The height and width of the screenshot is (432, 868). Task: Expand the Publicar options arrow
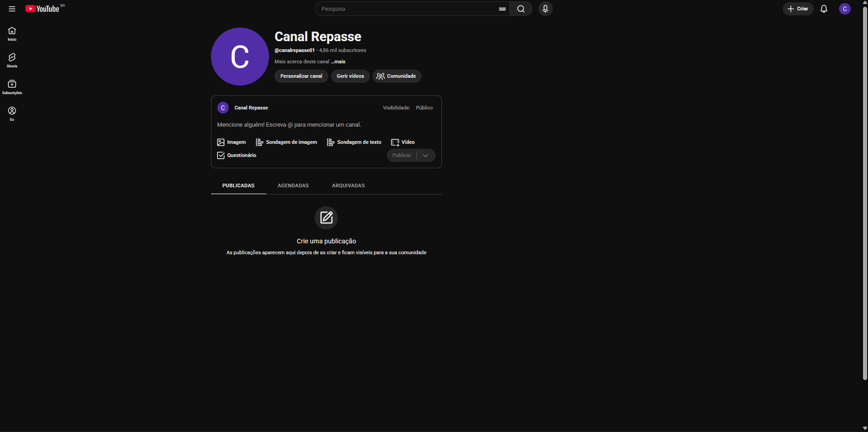click(426, 156)
